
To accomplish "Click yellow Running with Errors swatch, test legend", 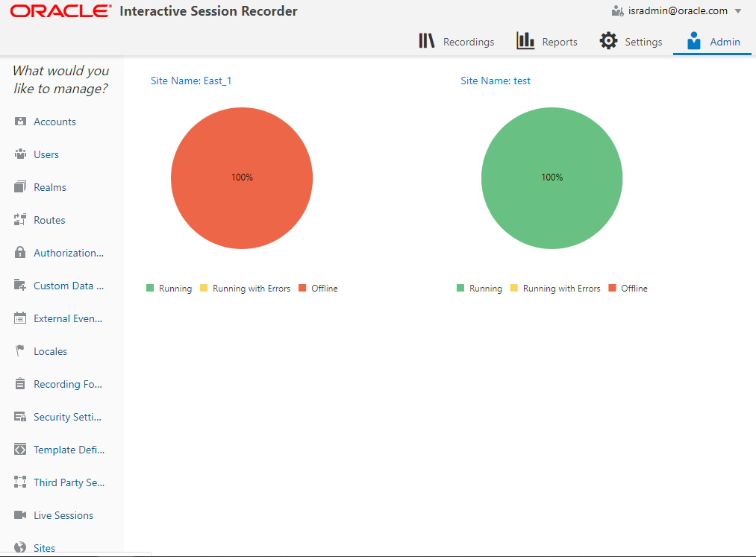I will [x=514, y=288].
